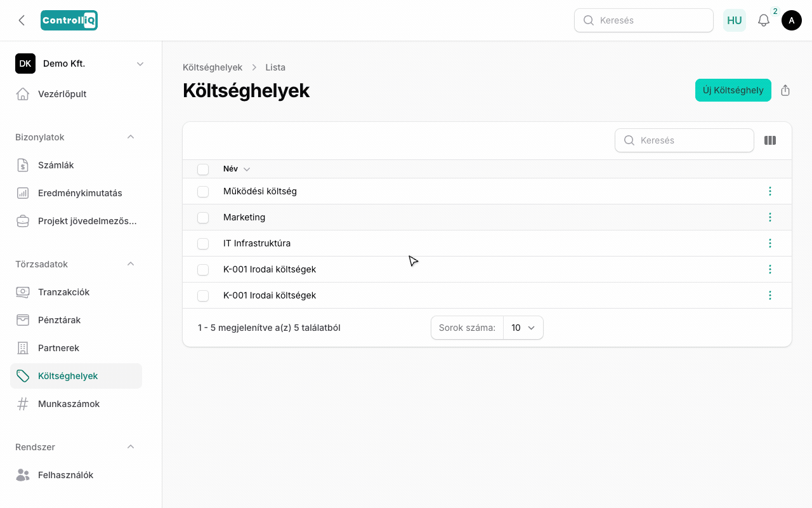Click the back arrow icon
The width and height of the screenshot is (812, 508).
coord(22,20)
